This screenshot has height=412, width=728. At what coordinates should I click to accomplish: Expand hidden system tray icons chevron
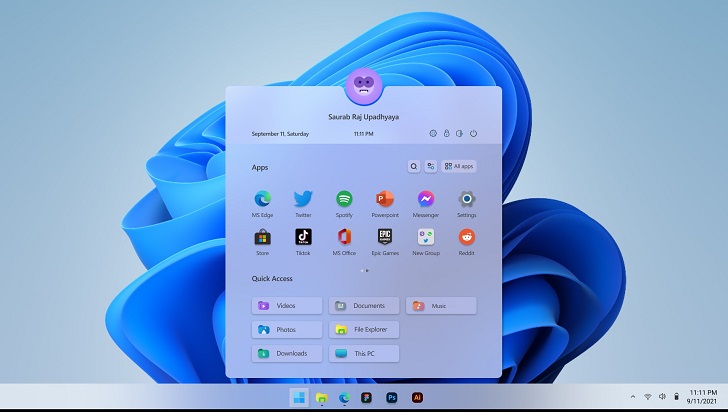633,397
